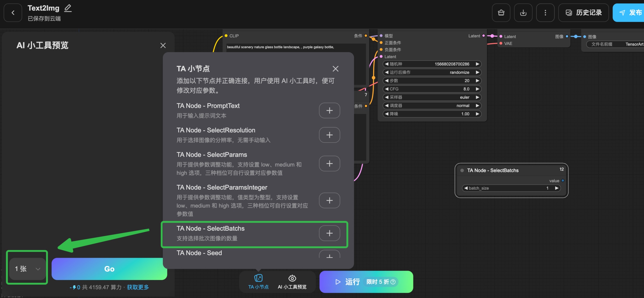This screenshot has height=298, width=644.
Task: Toggle the SelectBatchs node collapse dot
Action: [x=462, y=171]
